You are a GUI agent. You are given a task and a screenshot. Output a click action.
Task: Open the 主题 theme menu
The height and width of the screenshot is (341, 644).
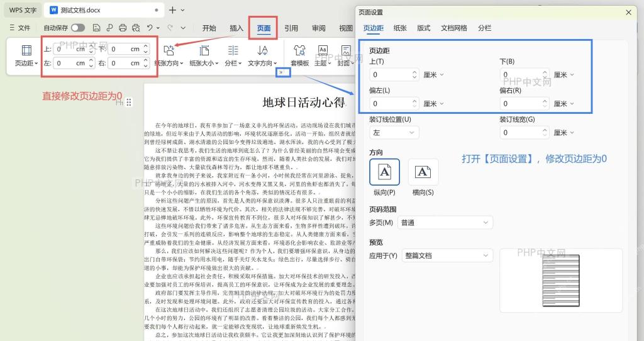(x=323, y=55)
